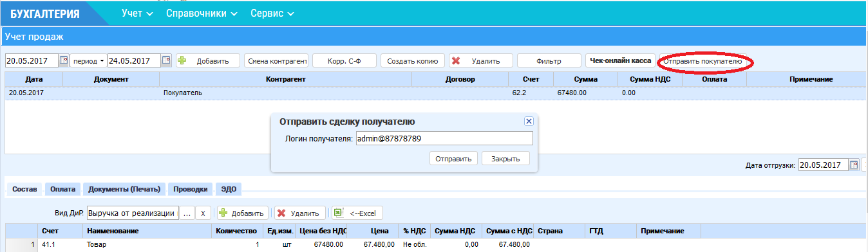
Task: Sort by the Документ column header
Action: tap(111, 79)
